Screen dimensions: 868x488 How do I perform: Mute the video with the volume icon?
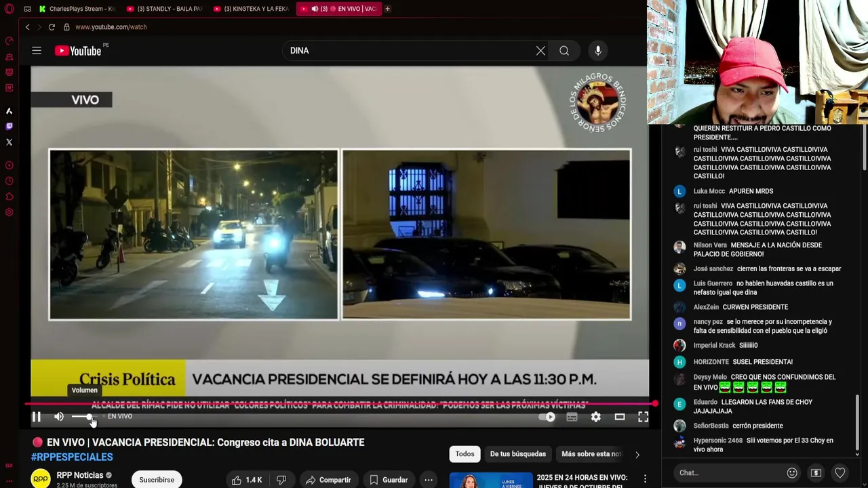(x=59, y=417)
